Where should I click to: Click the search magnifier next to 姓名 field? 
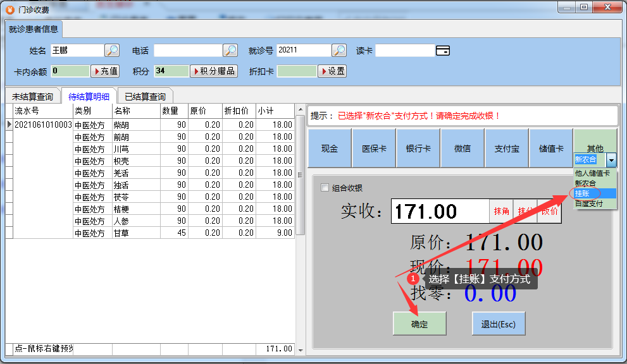[112, 51]
